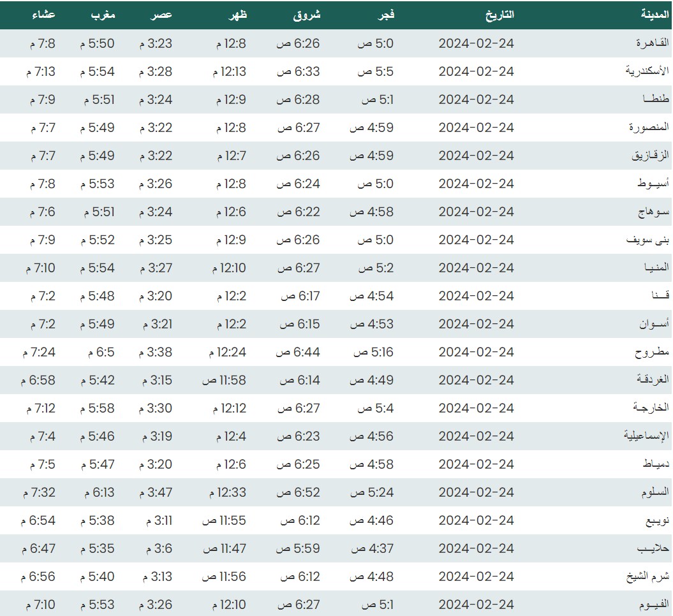Click the date cell in the أسوان row
This screenshot has width=673, height=616.
click(x=476, y=324)
